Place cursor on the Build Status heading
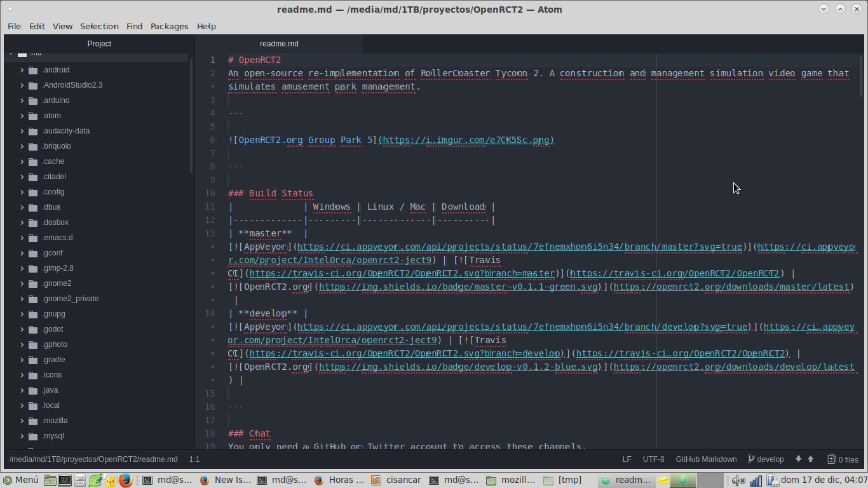 pyautogui.click(x=271, y=193)
